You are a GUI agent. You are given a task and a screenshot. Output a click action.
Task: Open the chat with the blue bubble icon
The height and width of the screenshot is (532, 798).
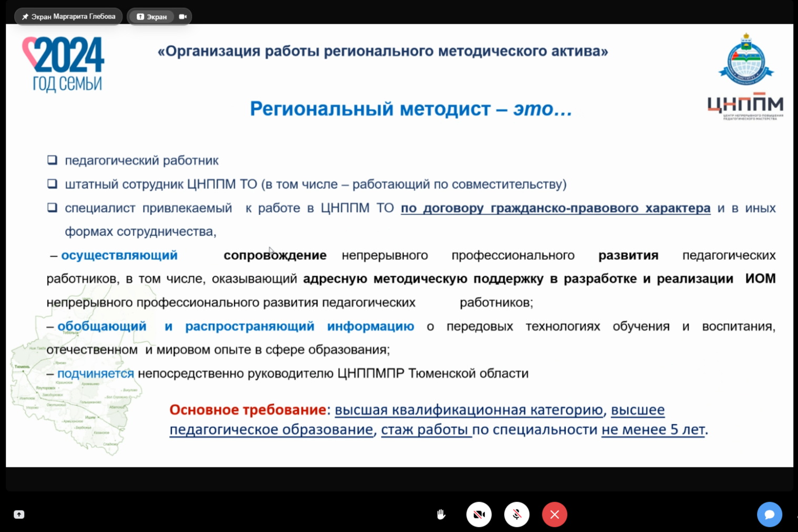click(x=769, y=515)
